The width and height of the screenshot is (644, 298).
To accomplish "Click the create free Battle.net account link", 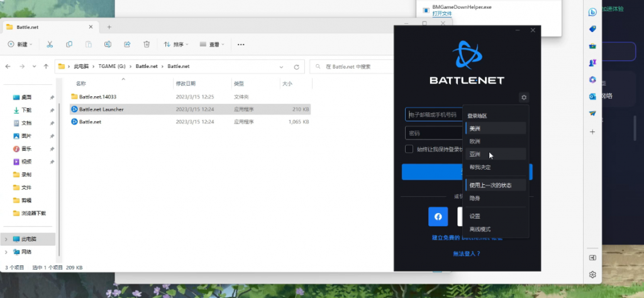I will pos(467,238).
